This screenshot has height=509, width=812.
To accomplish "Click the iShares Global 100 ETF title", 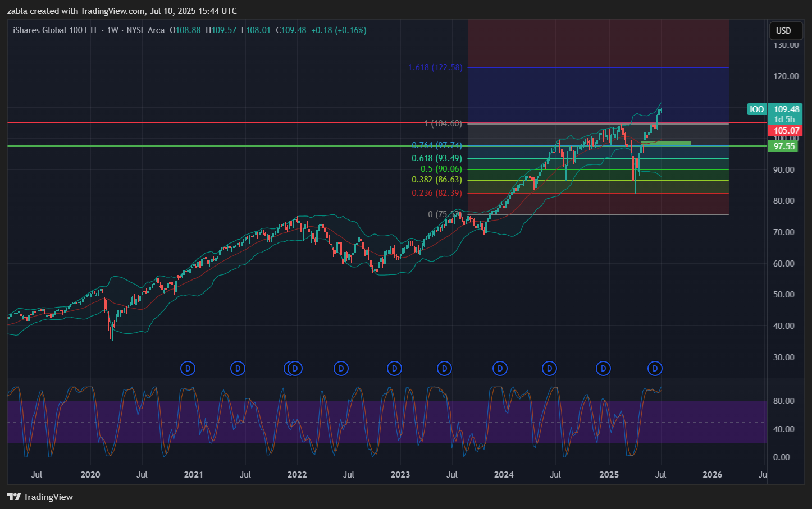I will coord(56,30).
